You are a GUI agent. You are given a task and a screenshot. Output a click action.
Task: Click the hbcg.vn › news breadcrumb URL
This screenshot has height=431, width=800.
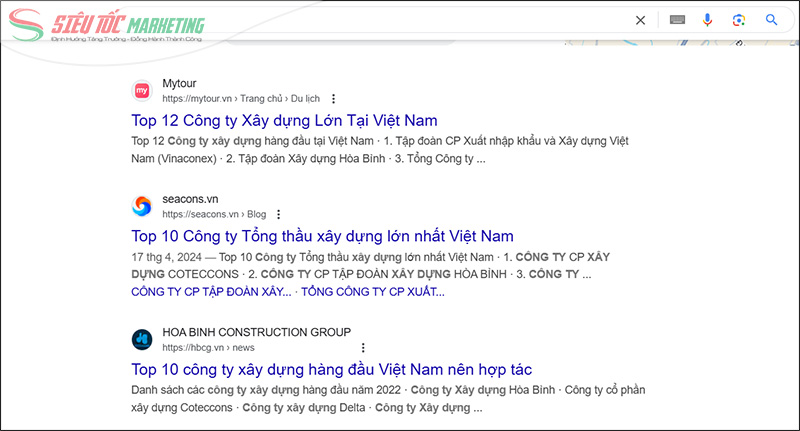point(208,347)
